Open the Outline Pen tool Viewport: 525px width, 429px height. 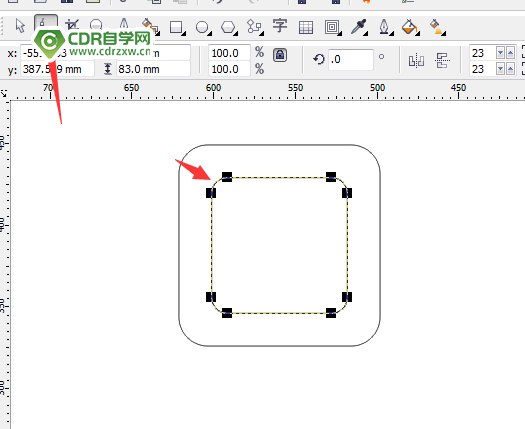385,27
